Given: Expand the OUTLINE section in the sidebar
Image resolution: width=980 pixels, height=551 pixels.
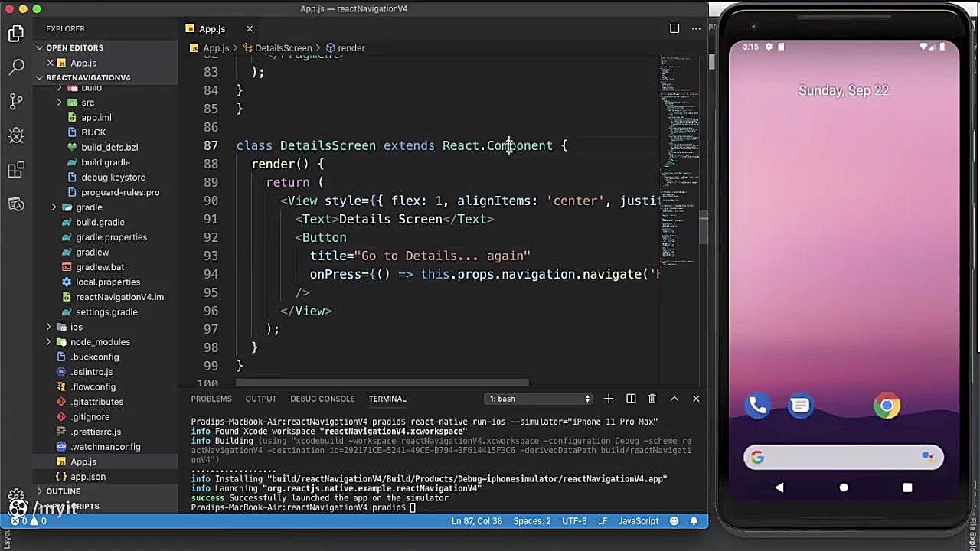Looking at the screenshot, I should pos(63,491).
